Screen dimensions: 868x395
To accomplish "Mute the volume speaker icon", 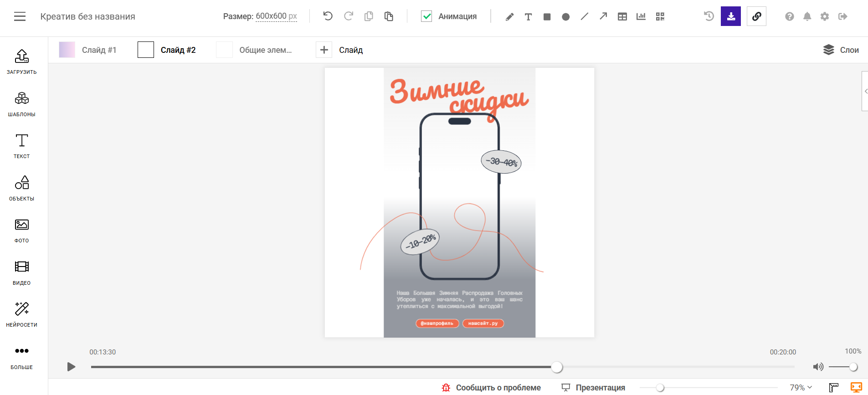I will [818, 367].
